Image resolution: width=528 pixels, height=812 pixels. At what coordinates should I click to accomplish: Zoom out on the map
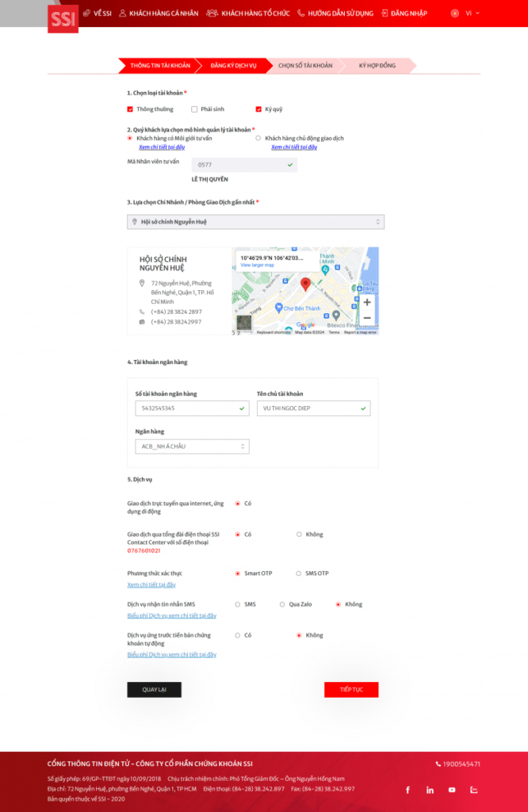pyautogui.click(x=367, y=318)
